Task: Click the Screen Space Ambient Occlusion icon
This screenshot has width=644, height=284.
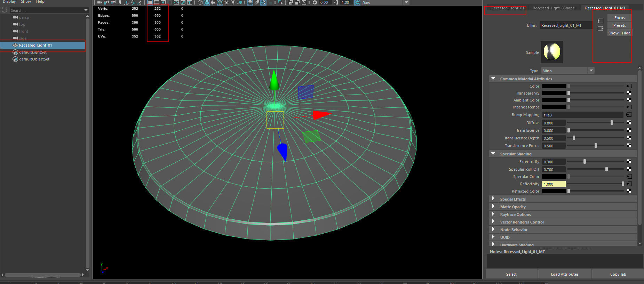Action: [x=250, y=2]
